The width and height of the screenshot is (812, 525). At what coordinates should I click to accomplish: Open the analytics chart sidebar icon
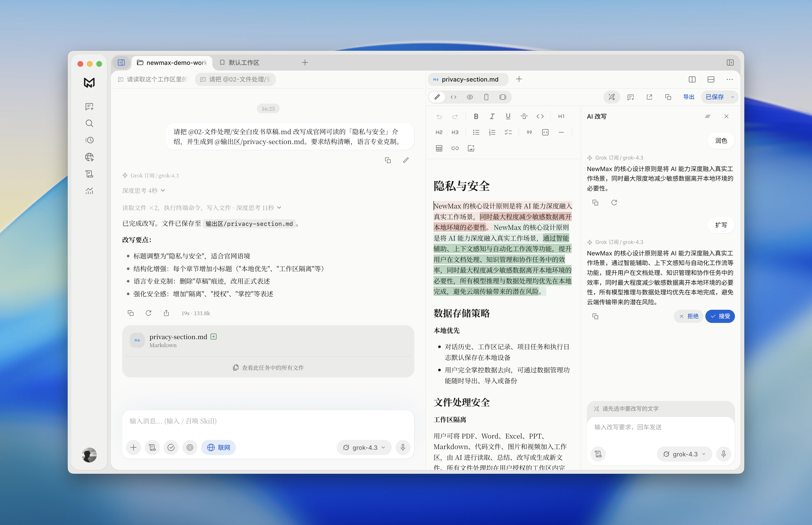[89, 191]
